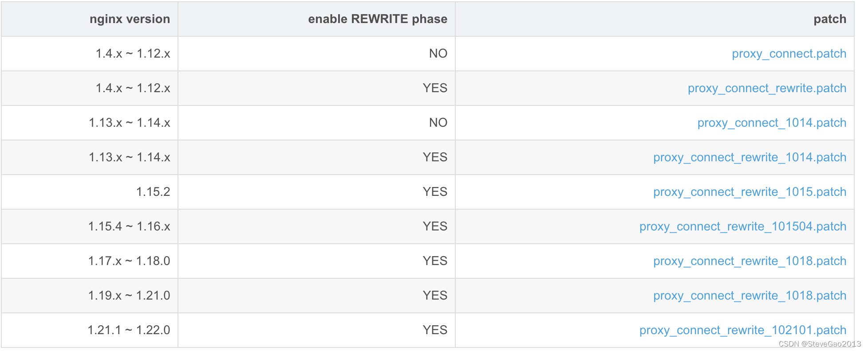Click YES in the 1.15.2 row
The image size is (868, 351).
[435, 192]
